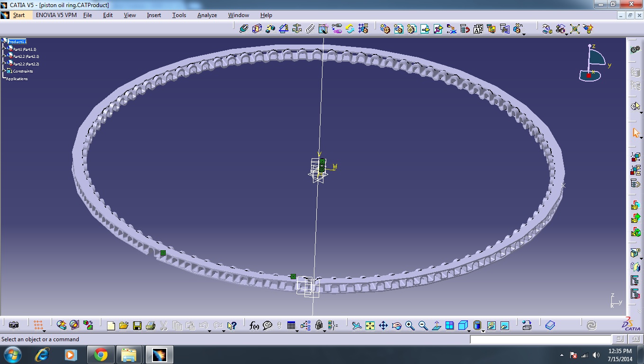Open the Formula f(x) tool
This screenshot has width=644, height=364.
(x=254, y=325)
